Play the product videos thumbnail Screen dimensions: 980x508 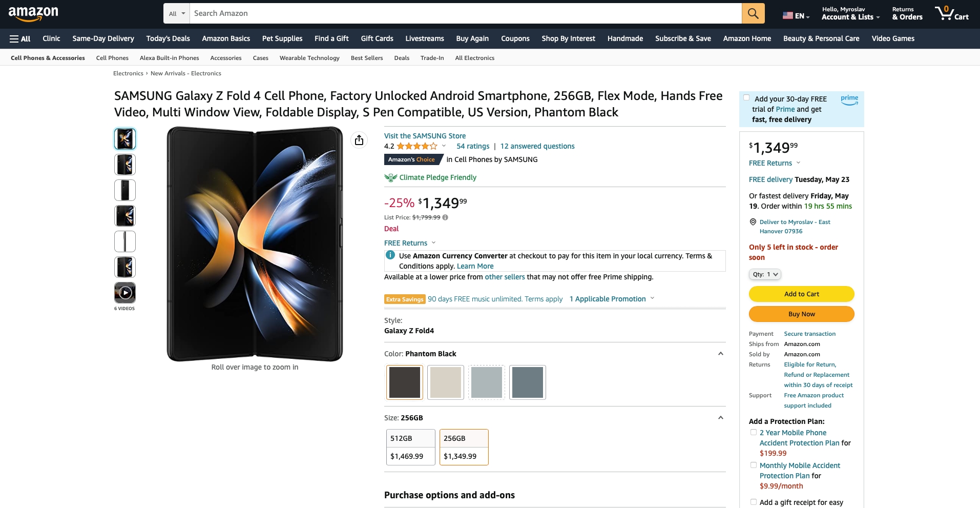click(125, 293)
